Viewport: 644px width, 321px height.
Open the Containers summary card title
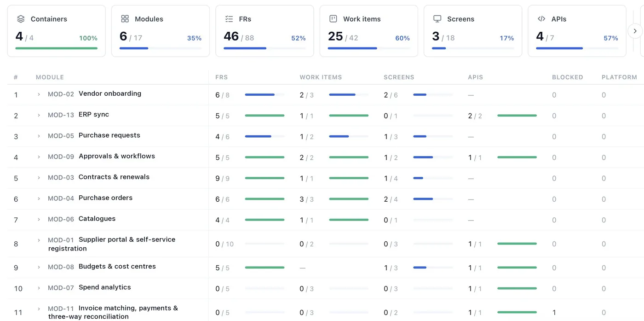tap(49, 19)
